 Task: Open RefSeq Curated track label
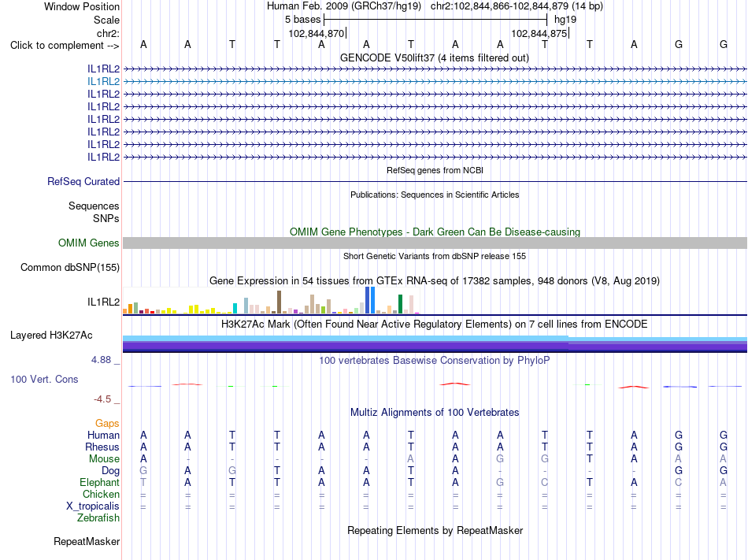[83, 182]
